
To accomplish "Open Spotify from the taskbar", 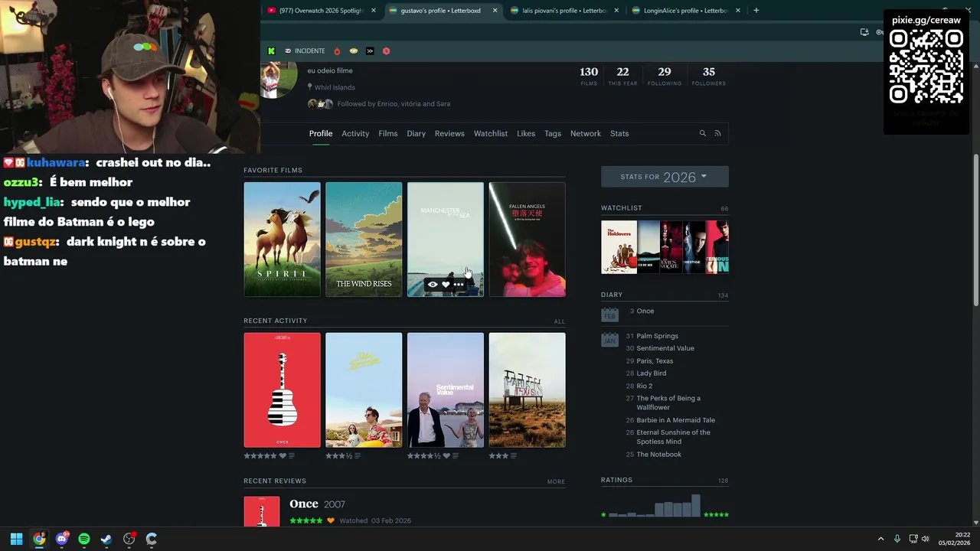I will [84, 539].
